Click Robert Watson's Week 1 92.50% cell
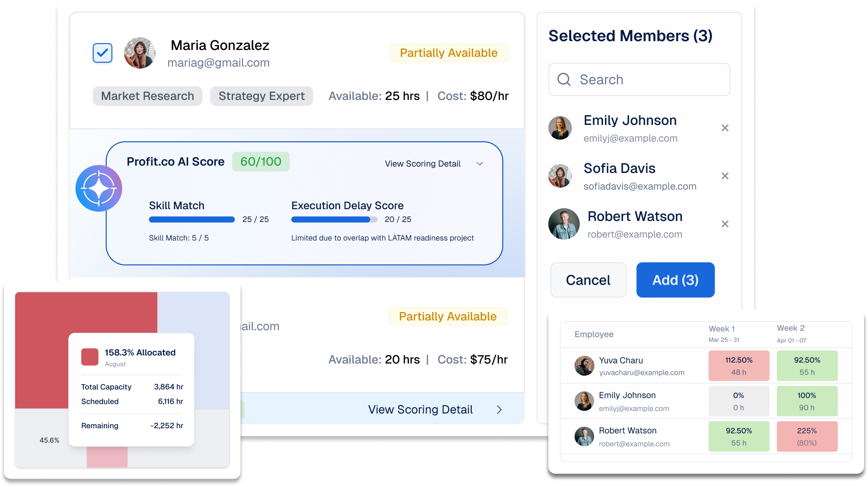Viewport: 868px width, 487px height. (x=739, y=437)
